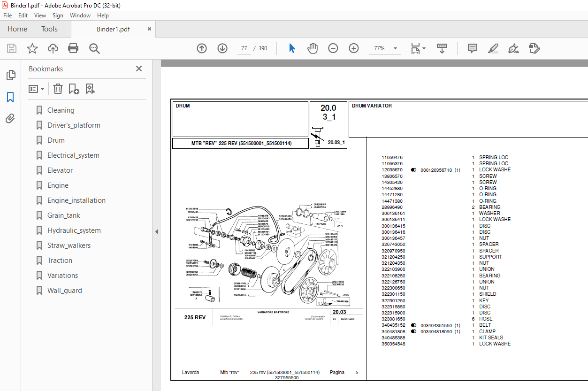Activate the hand pan tool

[313, 48]
